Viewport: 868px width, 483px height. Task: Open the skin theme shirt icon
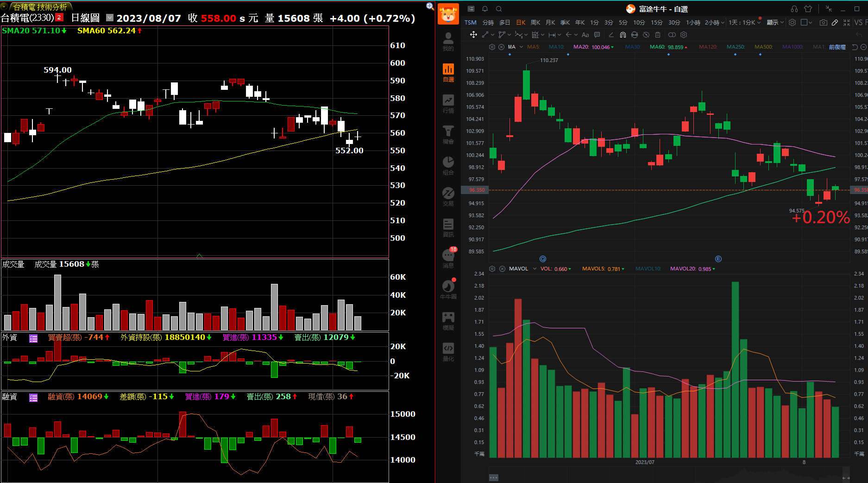pyautogui.click(x=808, y=9)
